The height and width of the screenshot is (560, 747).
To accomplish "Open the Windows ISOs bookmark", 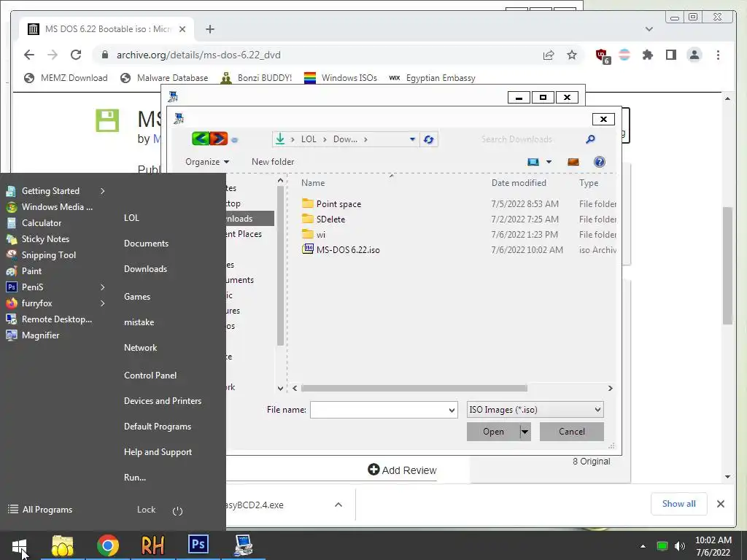I will click(x=341, y=77).
